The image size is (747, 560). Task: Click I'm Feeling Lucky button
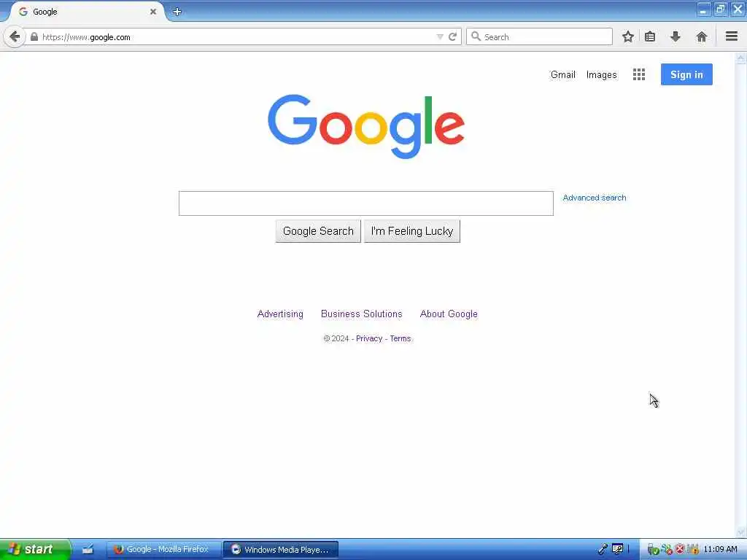pyautogui.click(x=412, y=231)
